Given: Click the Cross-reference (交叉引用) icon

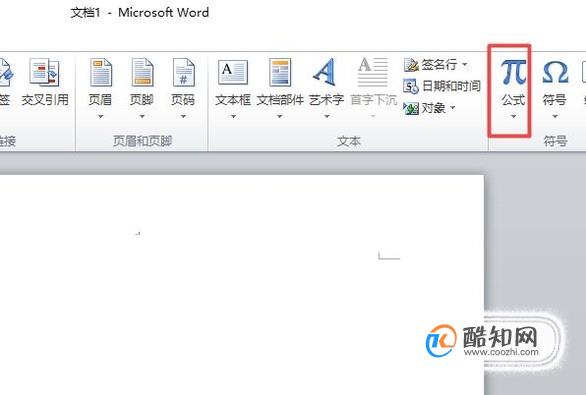Looking at the screenshot, I should [x=45, y=72].
